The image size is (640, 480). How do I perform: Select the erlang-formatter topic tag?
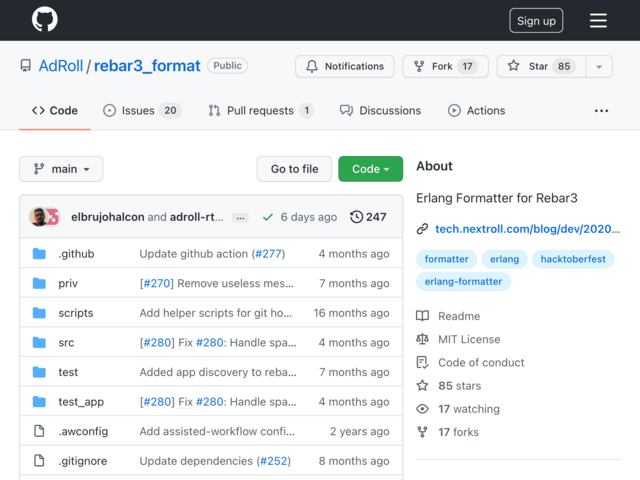[463, 282]
